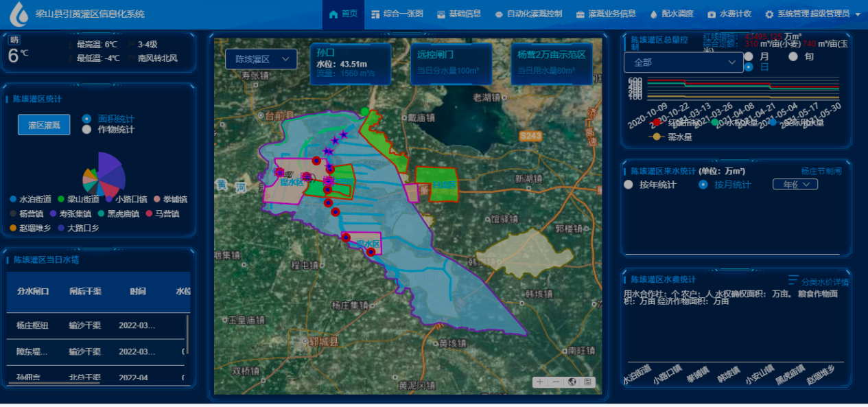Screen dimensions: 868x407
Task: Click the 分类水价详情 list icon
Action: 794,280
